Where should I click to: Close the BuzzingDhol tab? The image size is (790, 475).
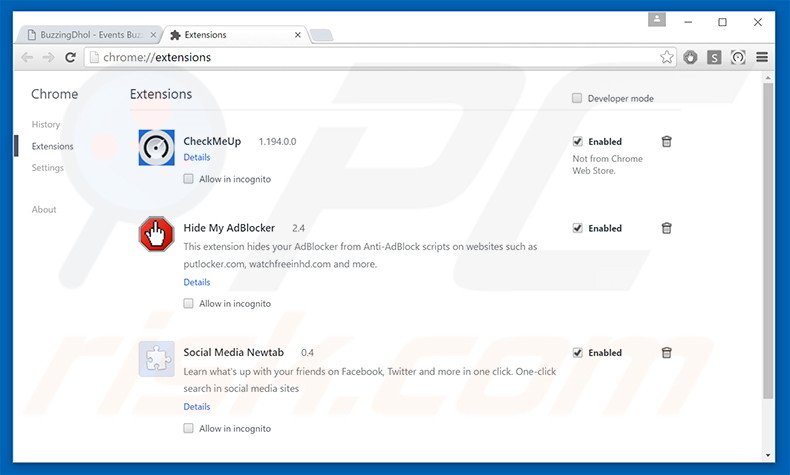(153, 35)
